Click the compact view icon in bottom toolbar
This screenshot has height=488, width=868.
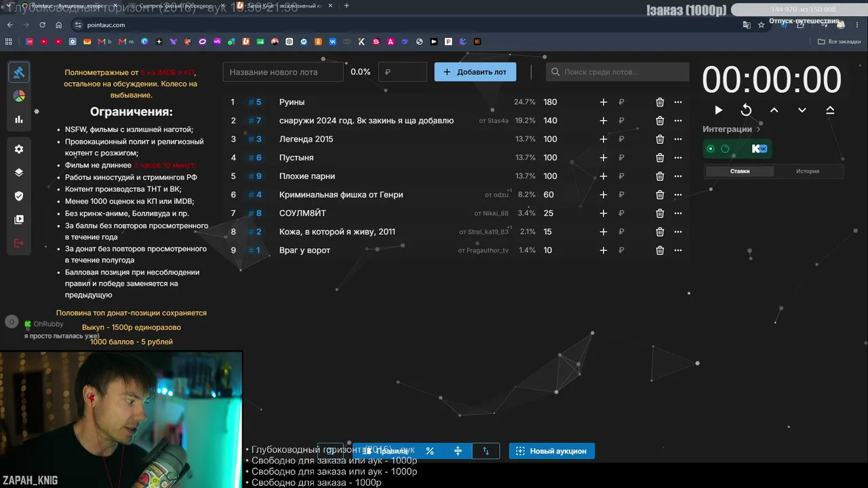pos(458,451)
